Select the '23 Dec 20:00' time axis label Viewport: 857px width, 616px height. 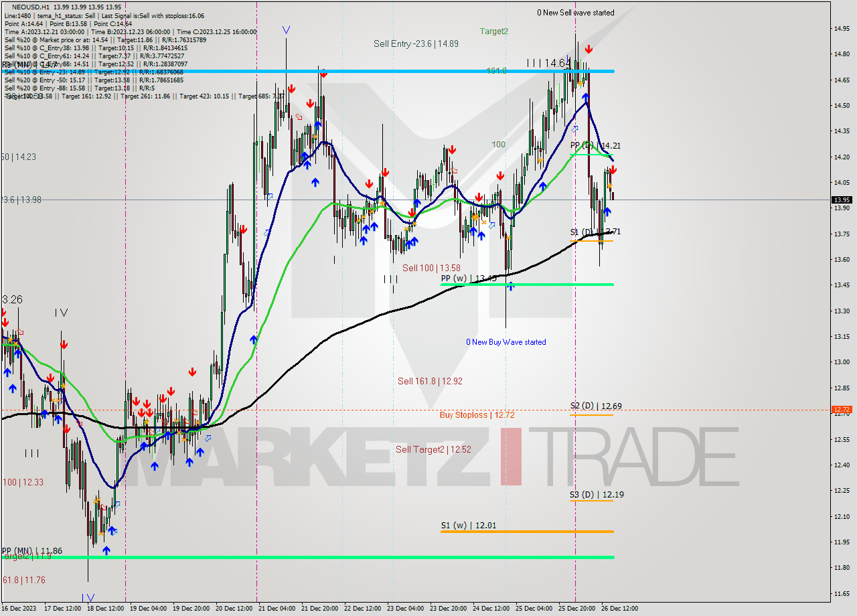click(448, 609)
